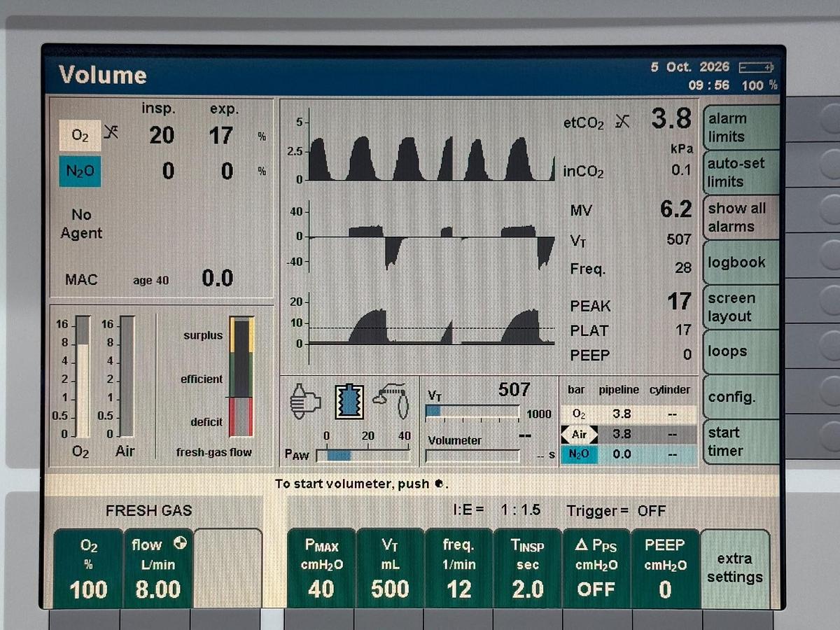Open the screen layout options
This screenshot has width=840, height=630.
coord(741,307)
